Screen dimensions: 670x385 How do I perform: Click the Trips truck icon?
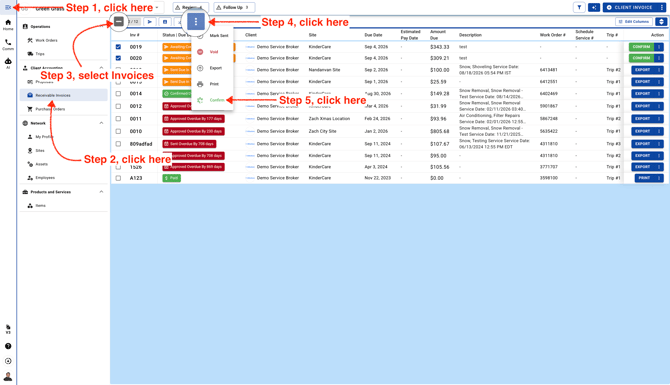pyautogui.click(x=30, y=54)
